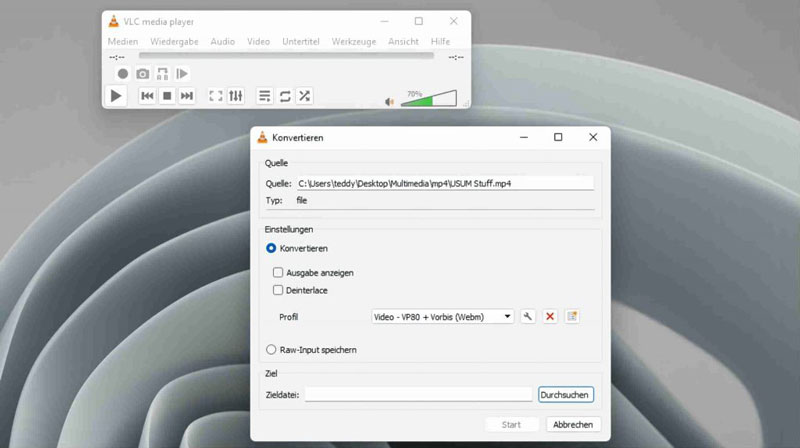Maximize the VLC media player window
800x448 pixels.
click(x=419, y=21)
